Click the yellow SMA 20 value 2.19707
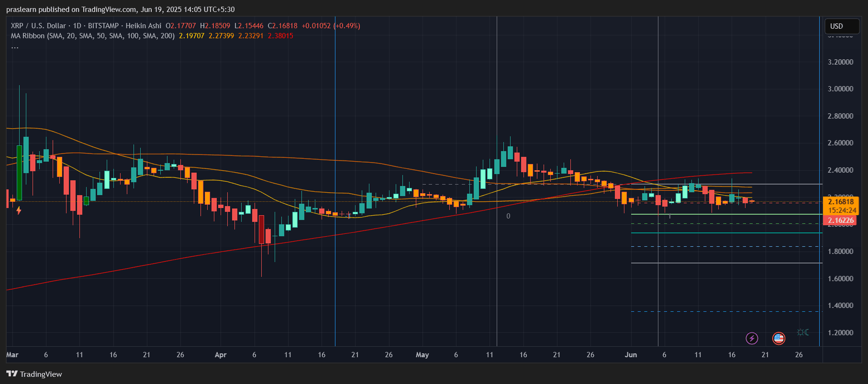 tap(191, 36)
